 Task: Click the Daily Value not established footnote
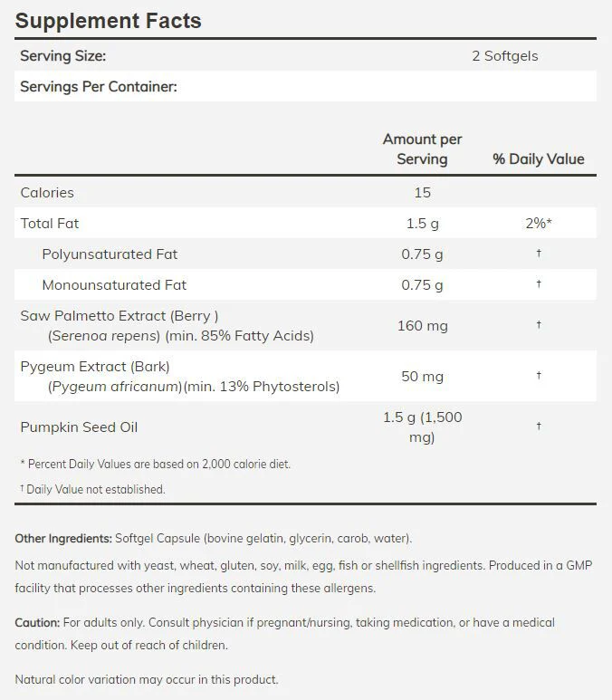[x=92, y=489]
